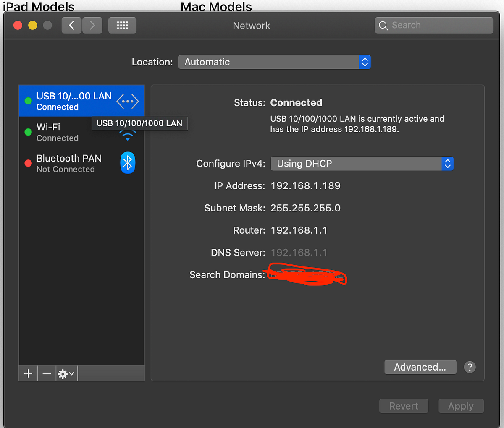The image size is (504, 428).
Task: Click the back navigation arrow
Action: click(71, 25)
